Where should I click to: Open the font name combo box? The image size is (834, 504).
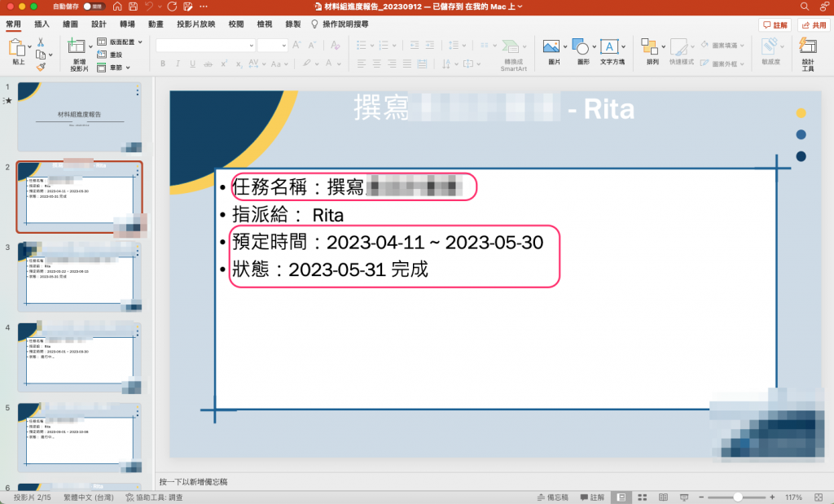(x=205, y=46)
